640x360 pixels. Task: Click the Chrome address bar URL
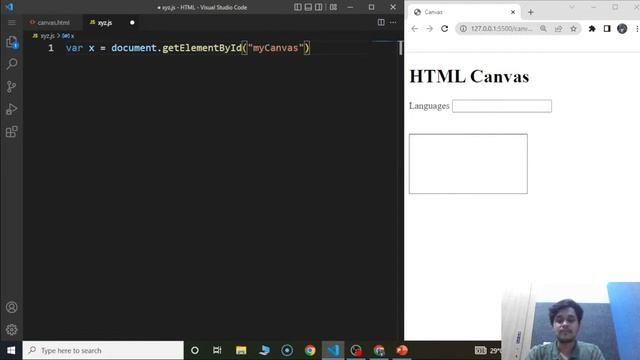coord(502,29)
